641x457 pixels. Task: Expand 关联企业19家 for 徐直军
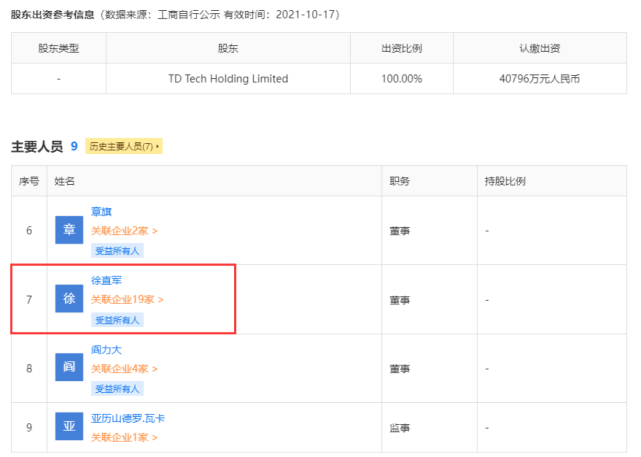[x=127, y=300]
